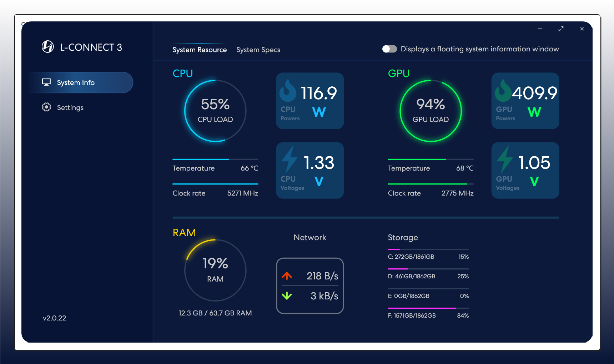Click the Settings gear icon
The image size is (614, 364).
[x=46, y=107]
